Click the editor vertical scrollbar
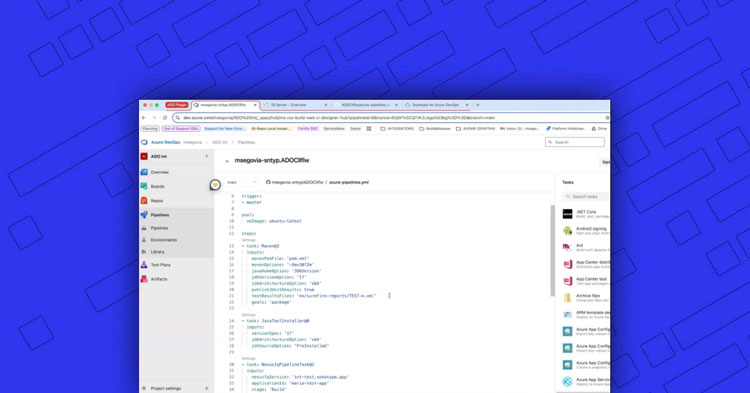The height and width of the screenshot is (393, 750). pyautogui.click(x=552, y=251)
